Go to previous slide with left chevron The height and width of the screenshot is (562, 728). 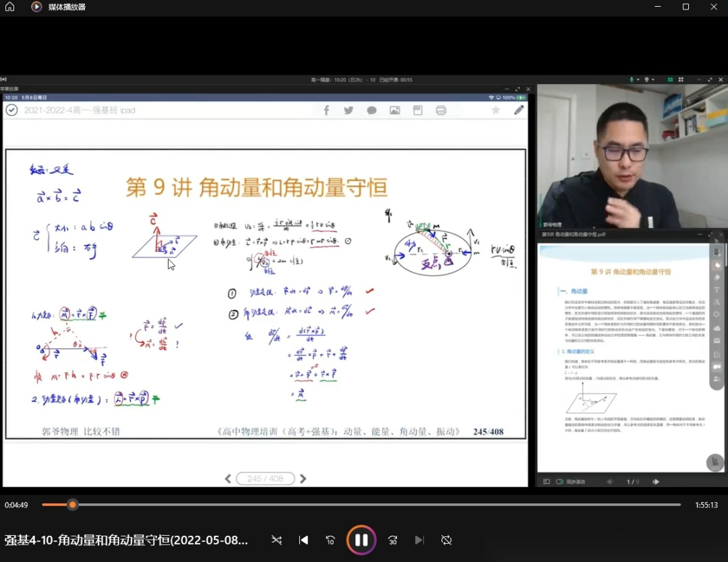pyautogui.click(x=228, y=478)
